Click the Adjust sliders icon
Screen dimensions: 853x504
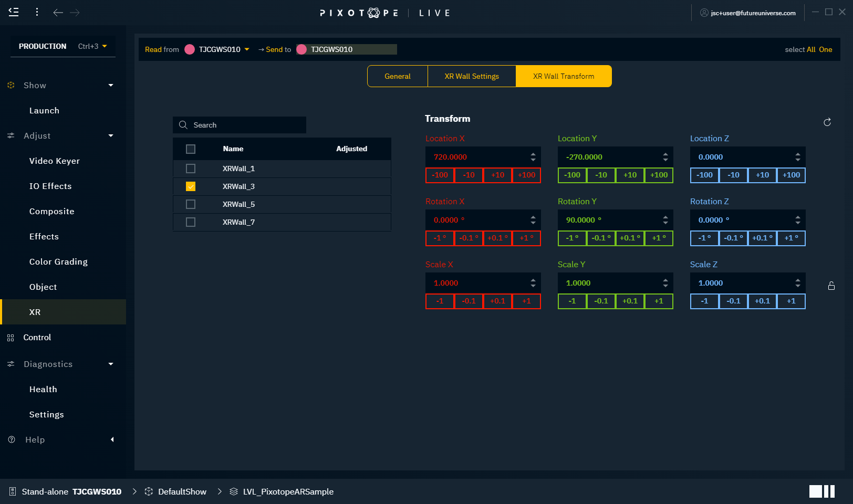pos(11,135)
